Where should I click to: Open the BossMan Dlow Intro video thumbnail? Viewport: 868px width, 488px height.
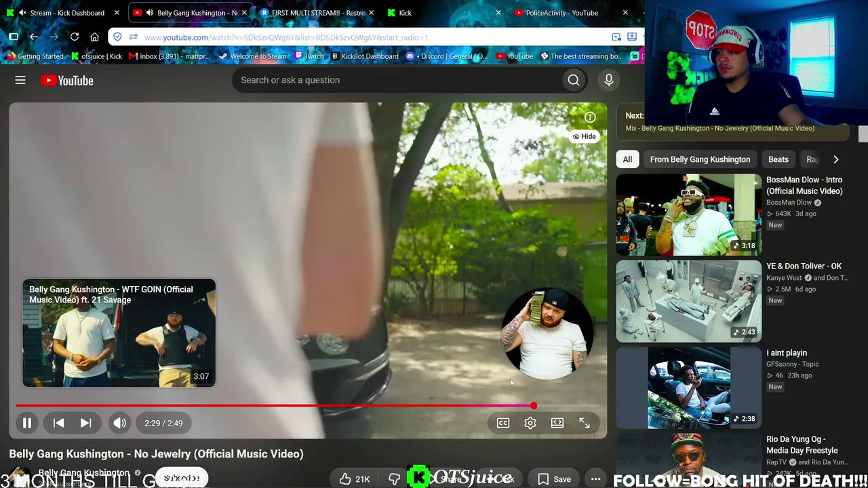point(689,215)
